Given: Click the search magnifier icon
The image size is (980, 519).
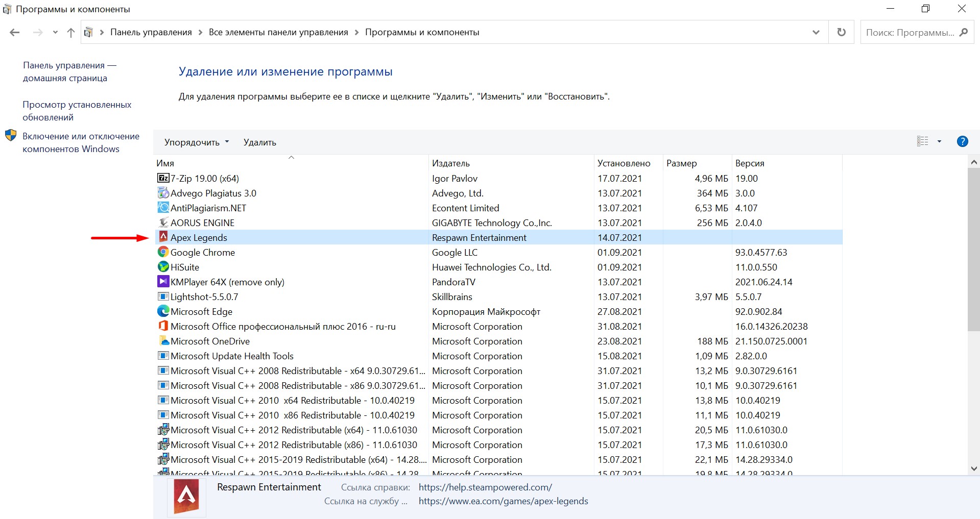Looking at the screenshot, I should pos(964,32).
